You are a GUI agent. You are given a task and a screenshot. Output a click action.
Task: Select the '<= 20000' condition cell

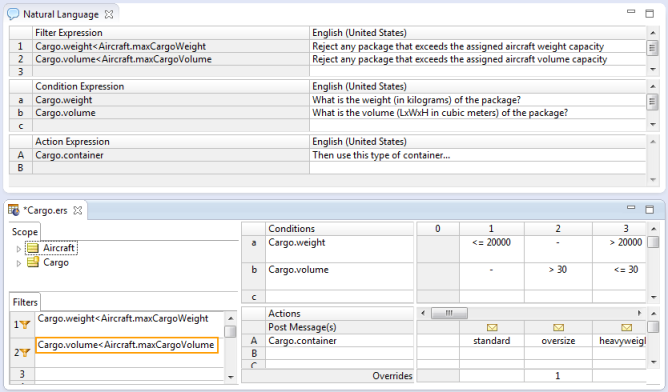(492, 249)
